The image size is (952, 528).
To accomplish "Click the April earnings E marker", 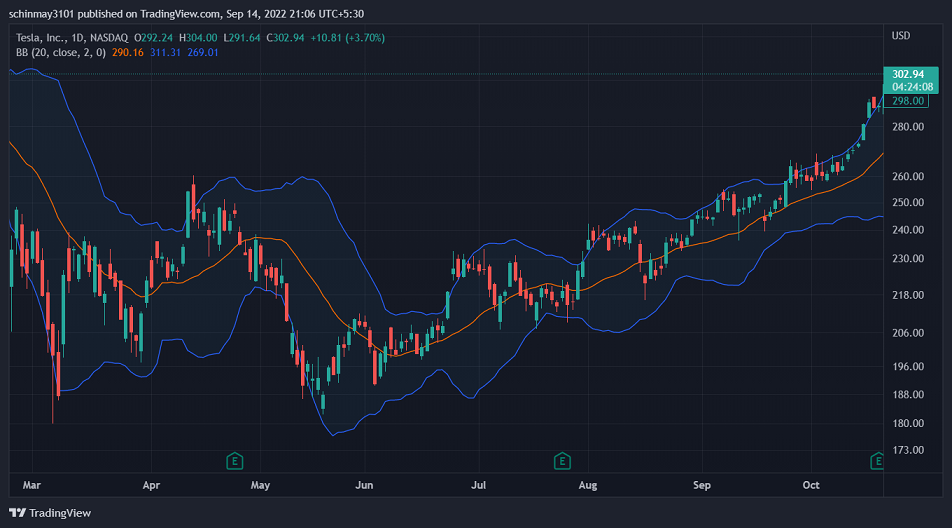I will click(234, 461).
